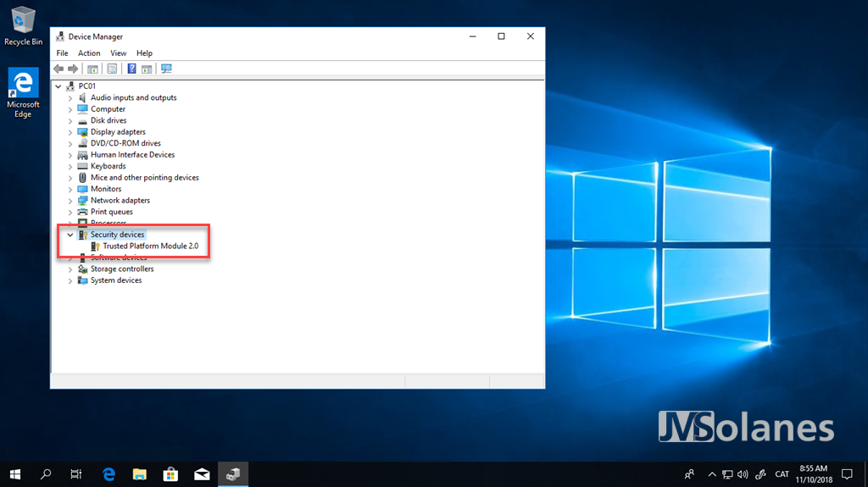Open Microsoft Store from the taskbar
868x487 pixels.
[x=170, y=474]
